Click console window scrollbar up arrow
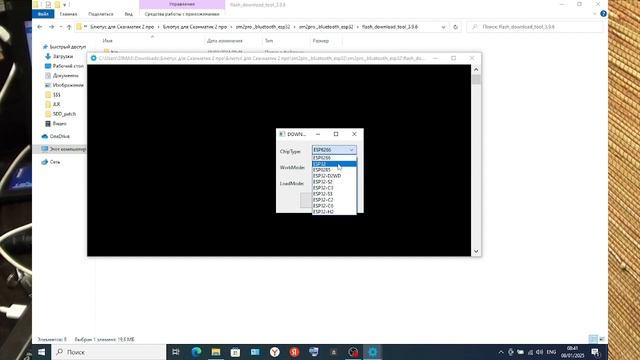The width and height of the screenshot is (640, 360). 476,70
